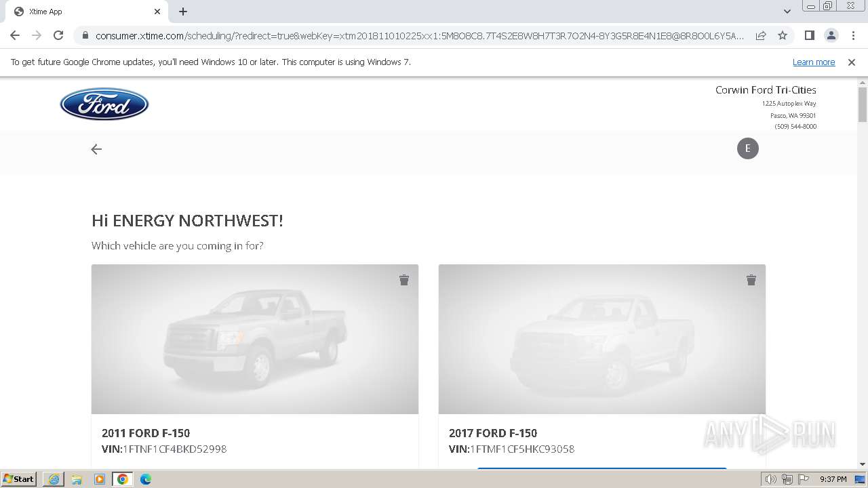Click the page back arrow below the Ford logo

(x=96, y=149)
